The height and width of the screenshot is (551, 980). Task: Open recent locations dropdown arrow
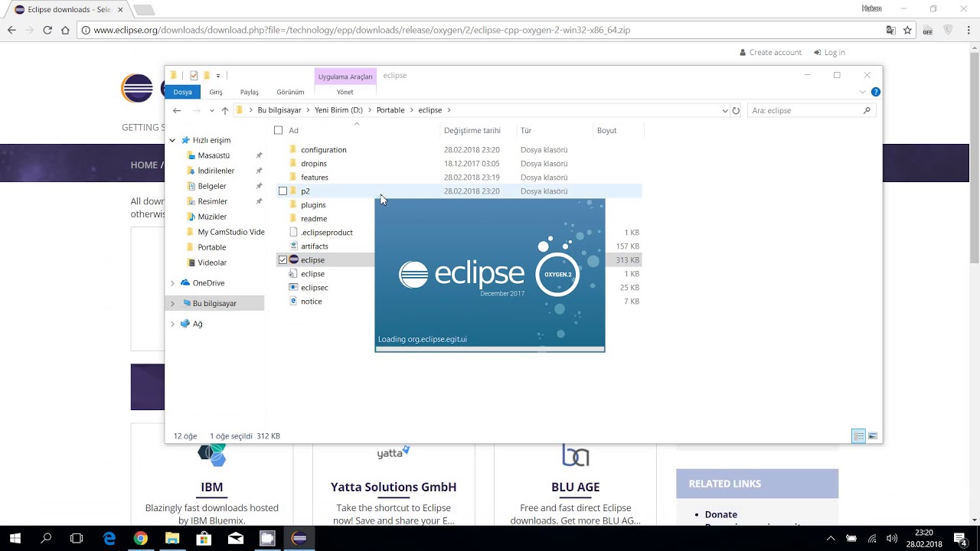point(211,110)
